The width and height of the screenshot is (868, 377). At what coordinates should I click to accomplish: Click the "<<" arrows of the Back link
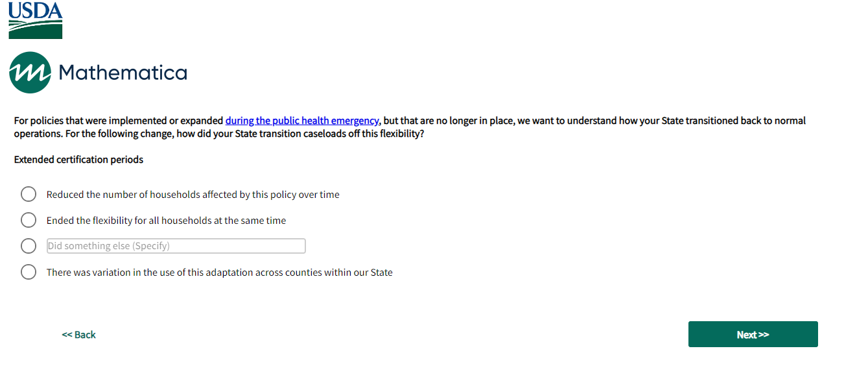(x=67, y=335)
